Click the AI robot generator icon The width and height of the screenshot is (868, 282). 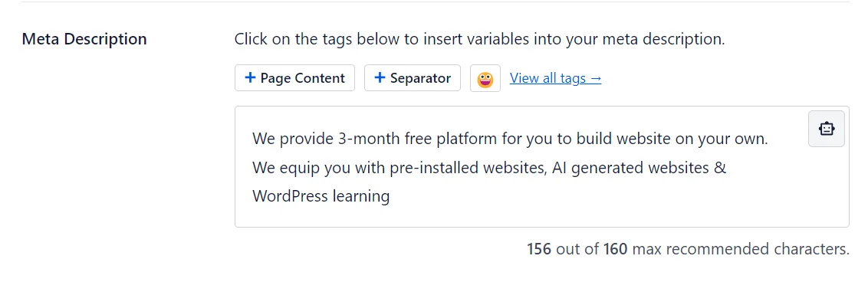pos(826,129)
